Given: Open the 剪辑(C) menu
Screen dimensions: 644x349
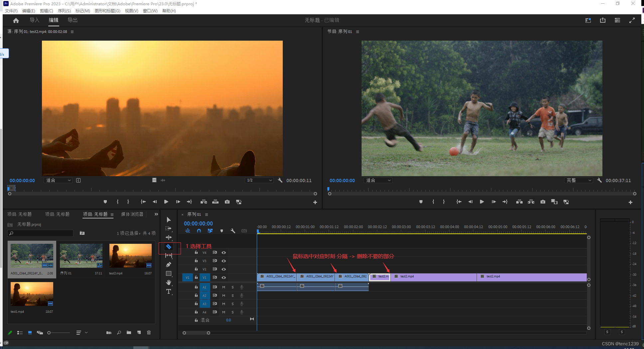Looking at the screenshot, I should 47,11.
